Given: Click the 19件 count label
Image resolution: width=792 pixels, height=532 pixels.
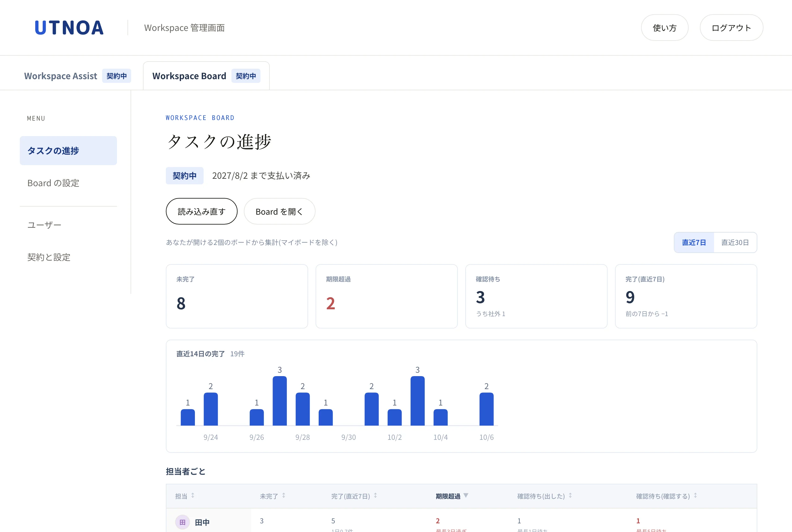Looking at the screenshot, I should click(x=237, y=354).
